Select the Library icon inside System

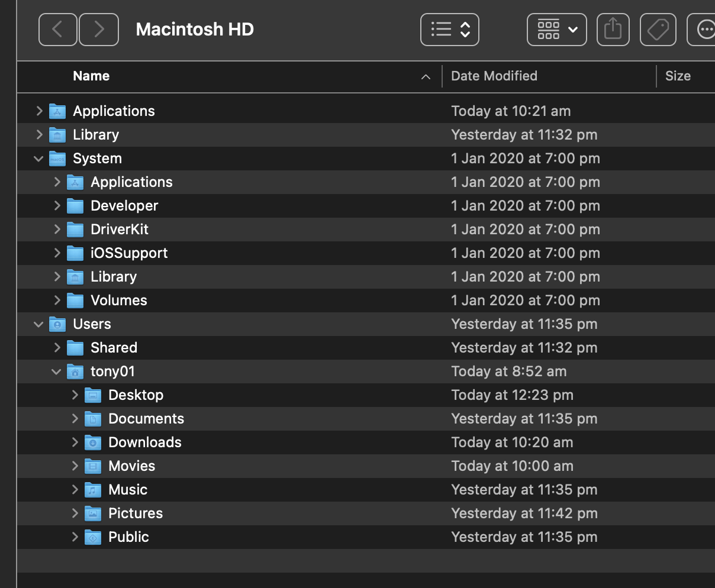pos(75,277)
